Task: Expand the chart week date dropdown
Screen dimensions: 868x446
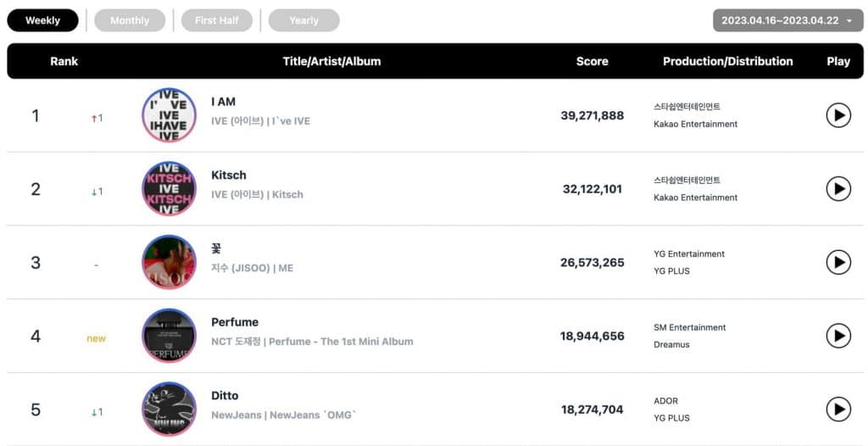Action: click(x=787, y=20)
